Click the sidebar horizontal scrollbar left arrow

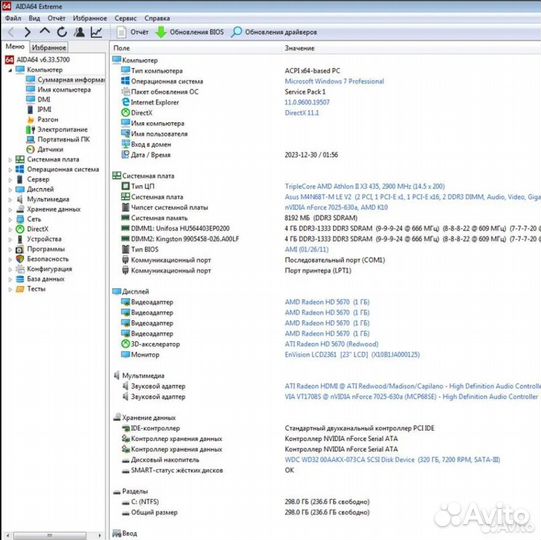pos(7,535)
